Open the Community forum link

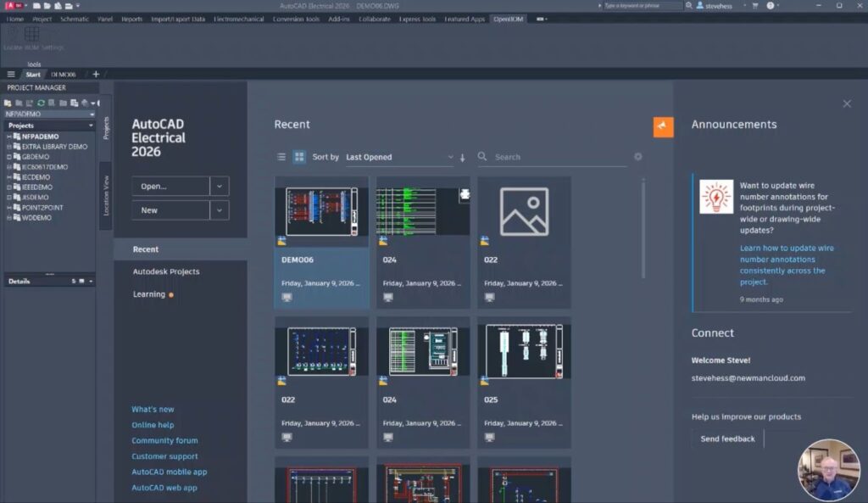[164, 440]
